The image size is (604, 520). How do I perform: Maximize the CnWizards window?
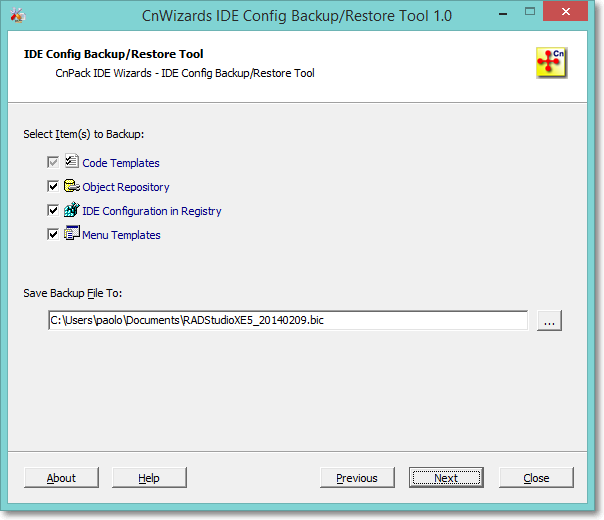click(x=530, y=12)
